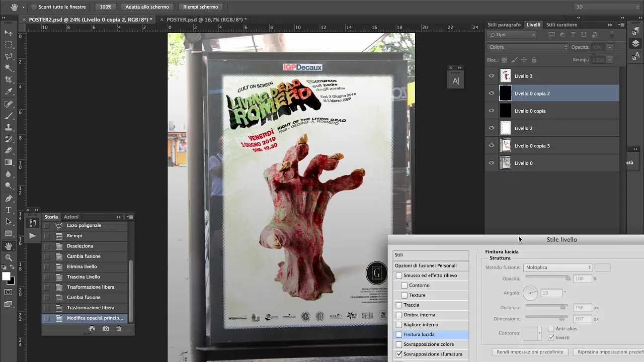The width and height of the screenshot is (644, 362).
Task: Select the Clone Stamp tool
Action: click(9, 127)
